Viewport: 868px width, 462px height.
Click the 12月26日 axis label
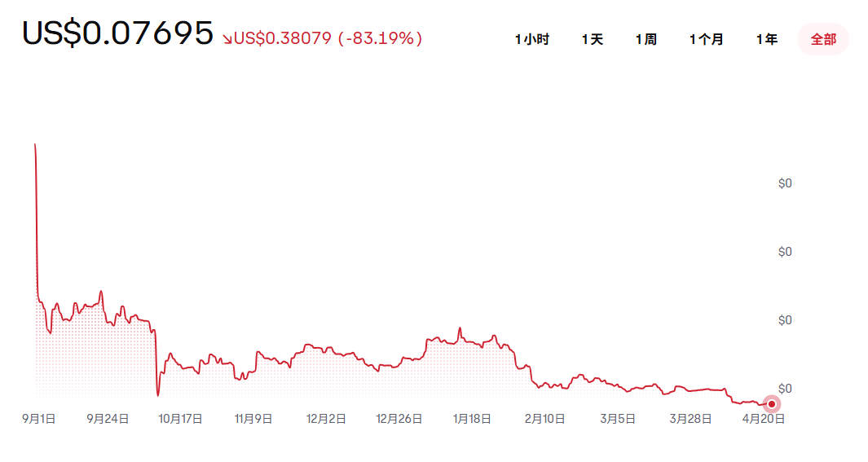coord(399,419)
